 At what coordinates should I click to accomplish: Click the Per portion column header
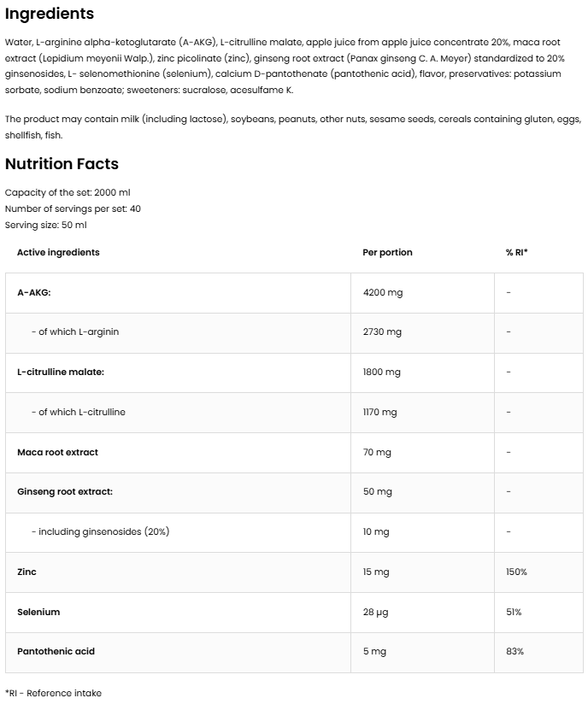pyautogui.click(x=387, y=252)
